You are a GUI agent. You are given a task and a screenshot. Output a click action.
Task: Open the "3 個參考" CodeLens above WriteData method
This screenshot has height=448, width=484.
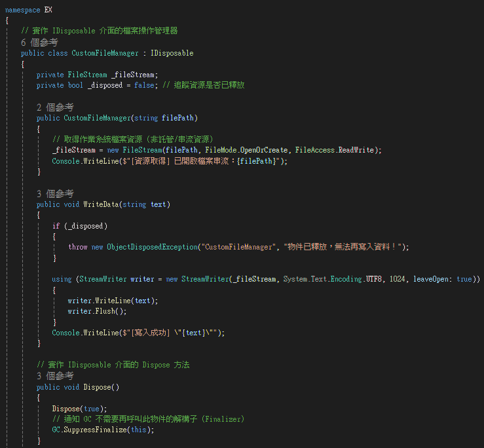pos(55,194)
